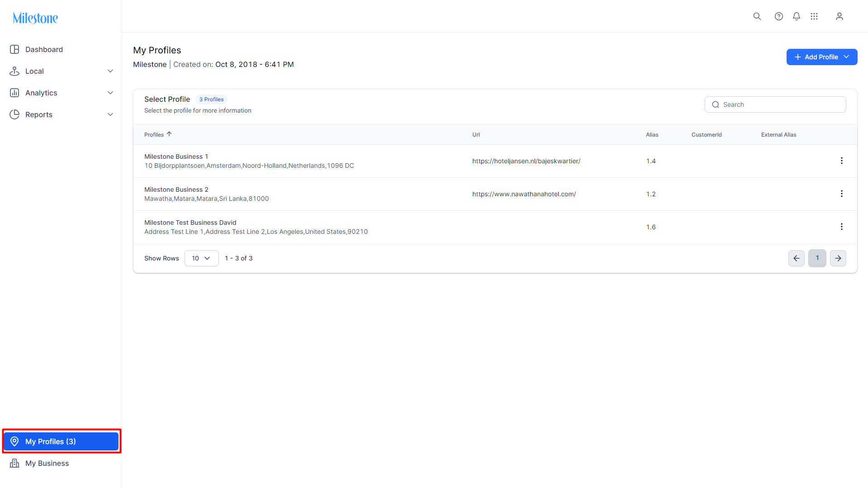Expand the Reports menu chevron
Screen dimensions: 868x488
tap(110, 114)
